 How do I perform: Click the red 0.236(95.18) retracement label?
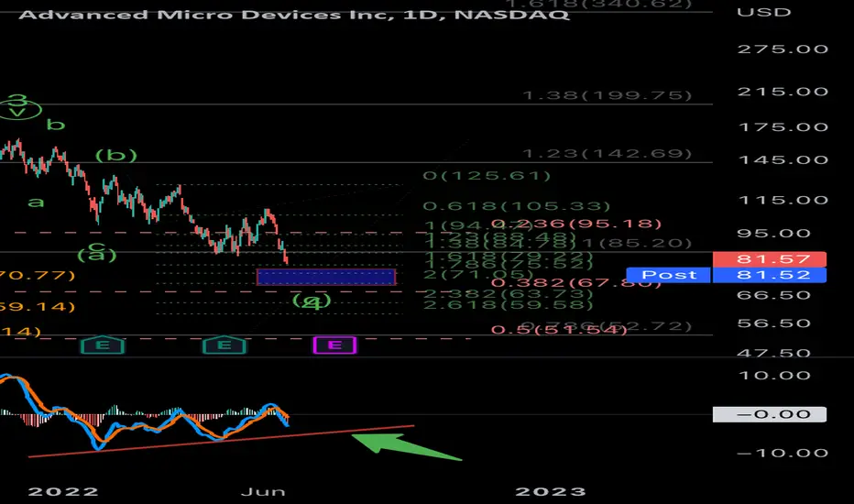576,224
